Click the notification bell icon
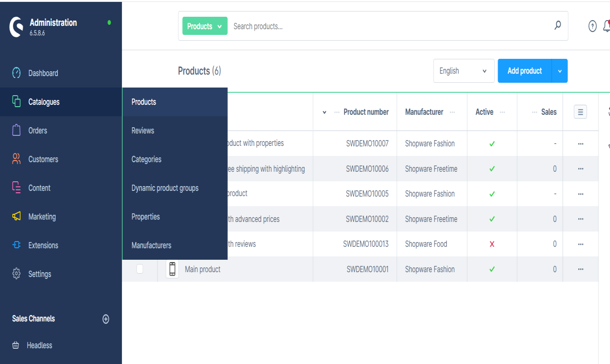This screenshot has width=610, height=364. pyautogui.click(x=607, y=26)
